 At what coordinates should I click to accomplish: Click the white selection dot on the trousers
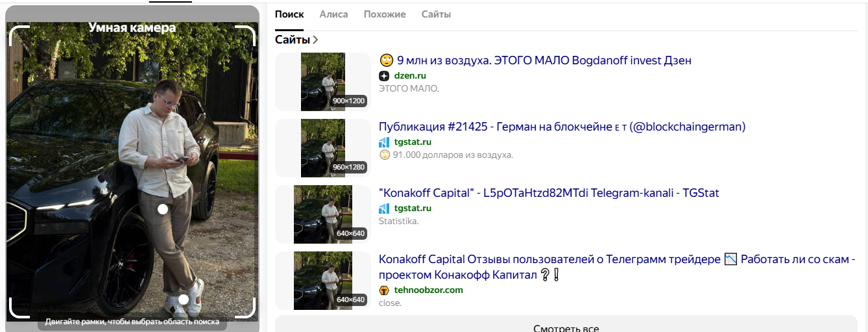click(163, 209)
